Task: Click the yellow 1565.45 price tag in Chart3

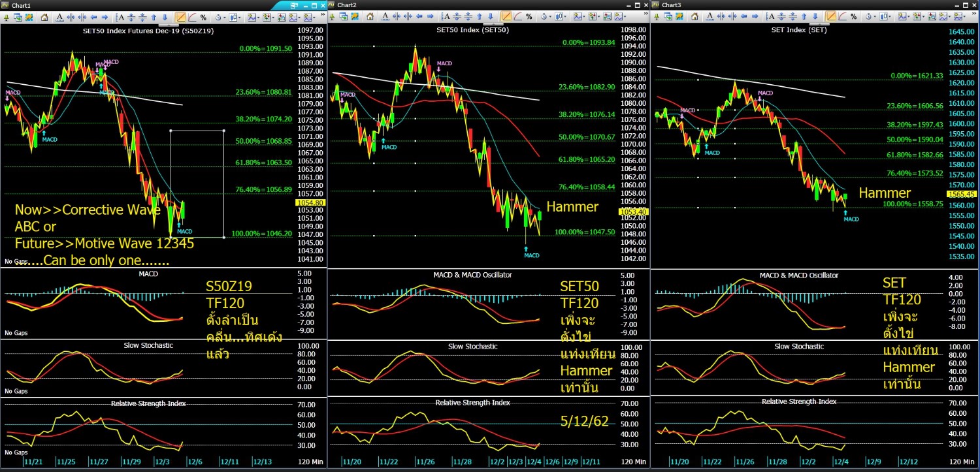Action: 961,195
